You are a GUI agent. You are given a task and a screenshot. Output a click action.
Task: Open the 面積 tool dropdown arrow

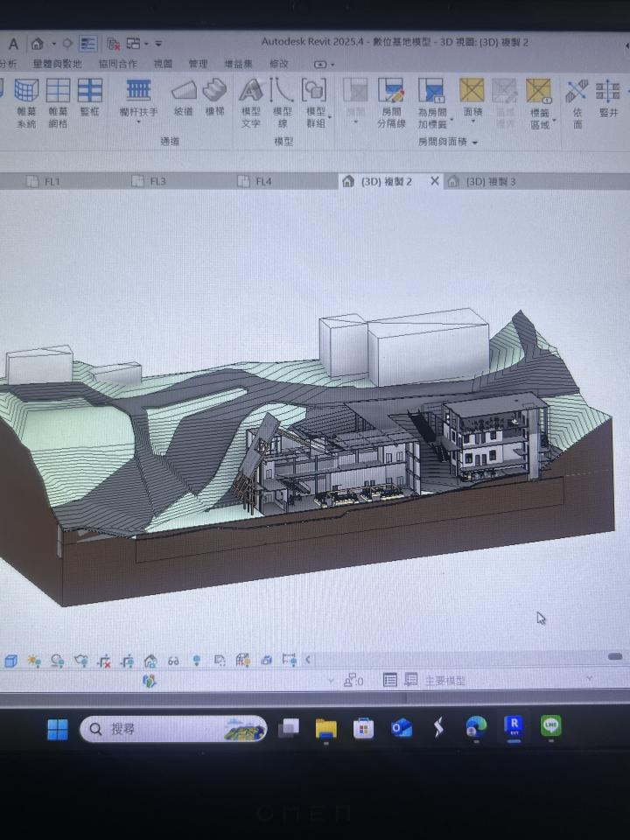pyautogui.click(x=472, y=121)
